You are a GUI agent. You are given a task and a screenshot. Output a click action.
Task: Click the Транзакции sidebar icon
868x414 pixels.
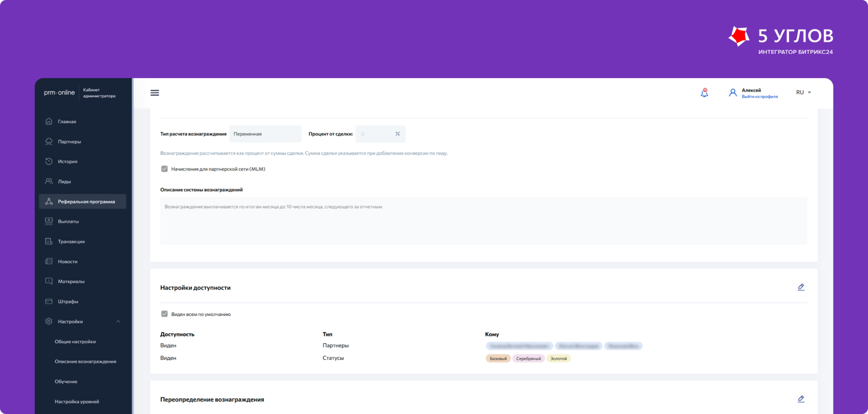click(49, 241)
